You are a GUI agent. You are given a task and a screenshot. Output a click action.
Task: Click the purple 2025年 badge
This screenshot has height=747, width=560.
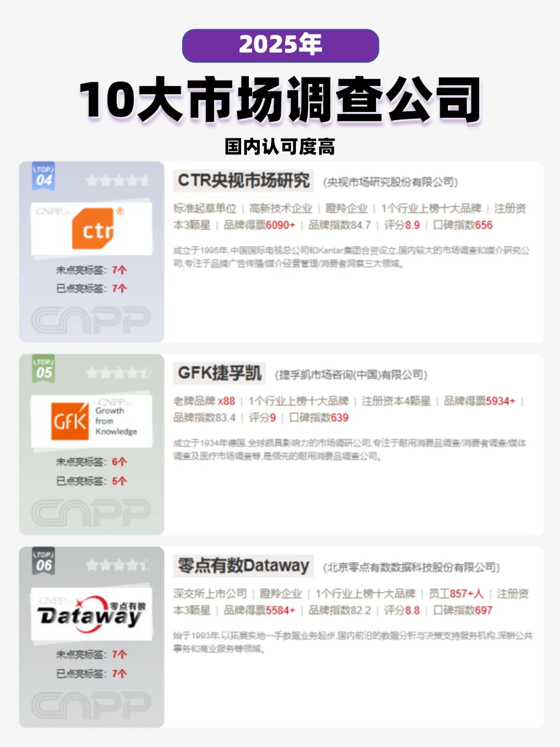(x=281, y=46)
